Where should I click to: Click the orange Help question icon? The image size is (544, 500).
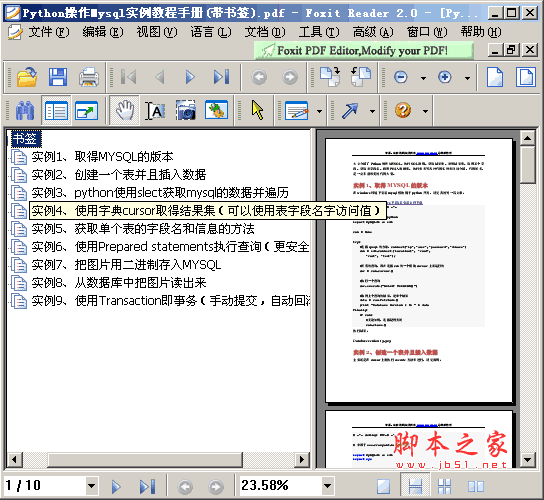click(x=403, y=110)
